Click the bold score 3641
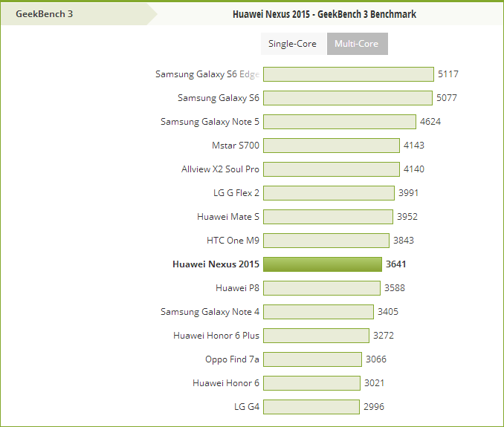The height and width of the screenshot is (427, 504). point(396,264)
